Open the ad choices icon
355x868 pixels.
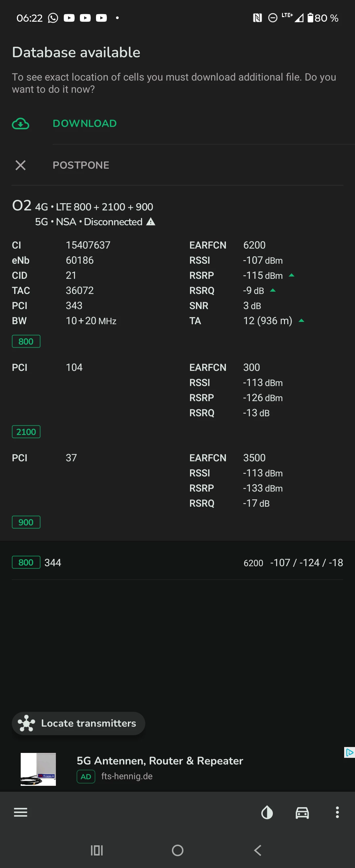tap(349, 752)
